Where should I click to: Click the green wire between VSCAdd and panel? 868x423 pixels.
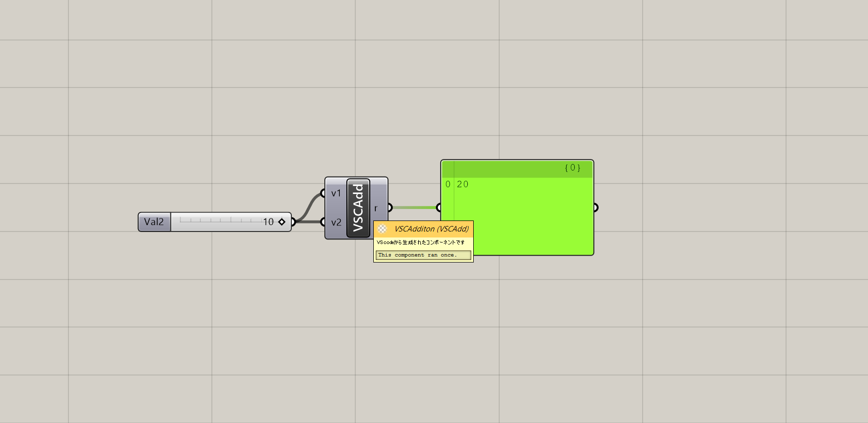414,207
